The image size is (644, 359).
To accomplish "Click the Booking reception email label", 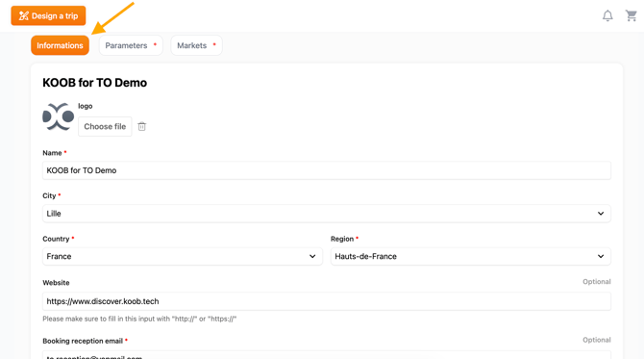I will click(83, 341).
